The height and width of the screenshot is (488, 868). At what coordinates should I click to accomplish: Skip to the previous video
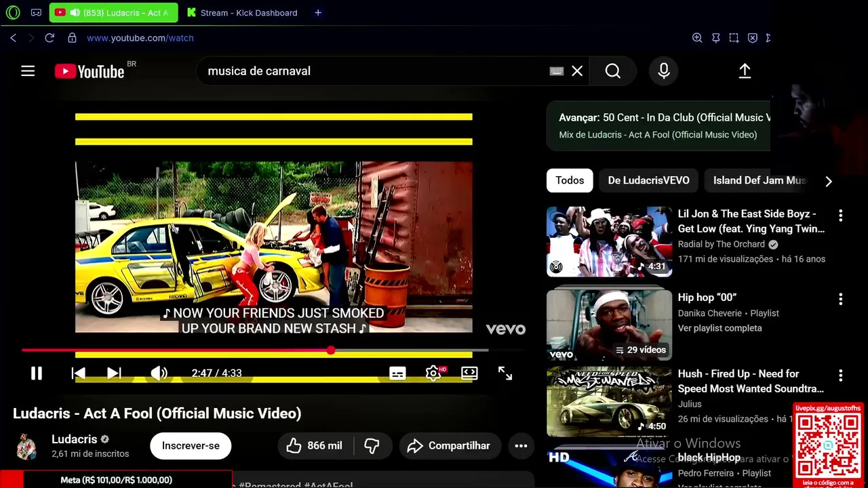pyautogui.click(x=79, y=373)
